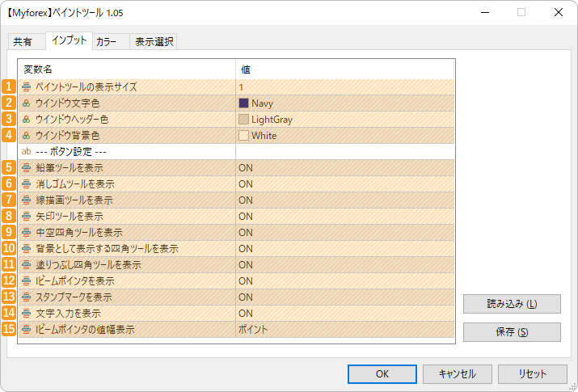The image size is (578, 392).
Task: Select the ウインドウ背景色 row label
Action: (67, 136)
